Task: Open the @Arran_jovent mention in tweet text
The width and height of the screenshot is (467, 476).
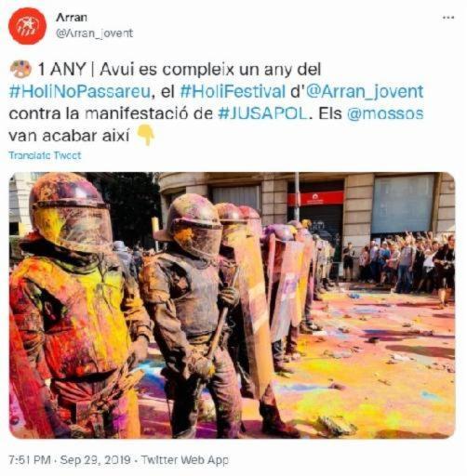Action: [365, 92]
